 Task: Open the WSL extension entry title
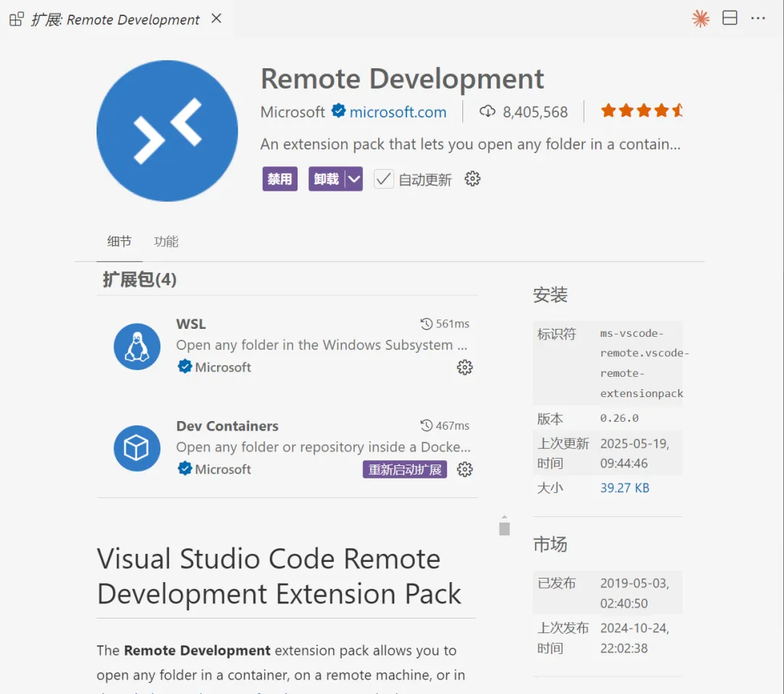coord(191,324)
